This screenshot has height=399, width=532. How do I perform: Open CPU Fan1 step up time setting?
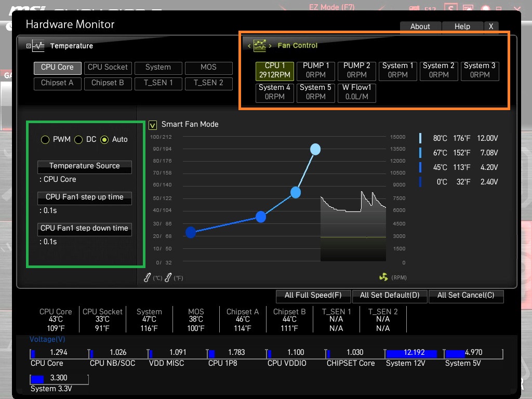[85, 198]
